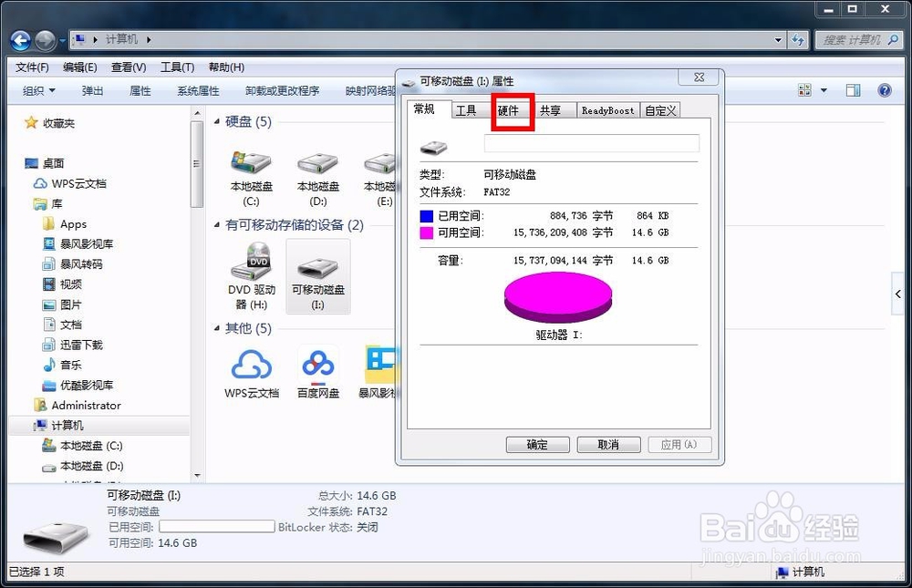The width and height of the screenshot is (912, 588).
Task: Select the 可移动磁盘 (I:) drive icon
Action: click(318, 277)
